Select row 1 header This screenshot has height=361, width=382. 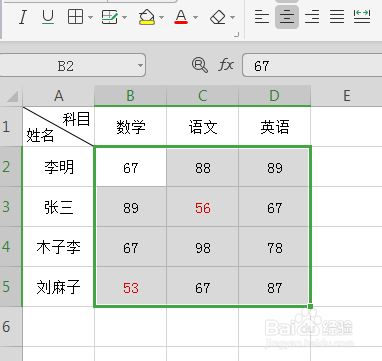coord(11,127)
